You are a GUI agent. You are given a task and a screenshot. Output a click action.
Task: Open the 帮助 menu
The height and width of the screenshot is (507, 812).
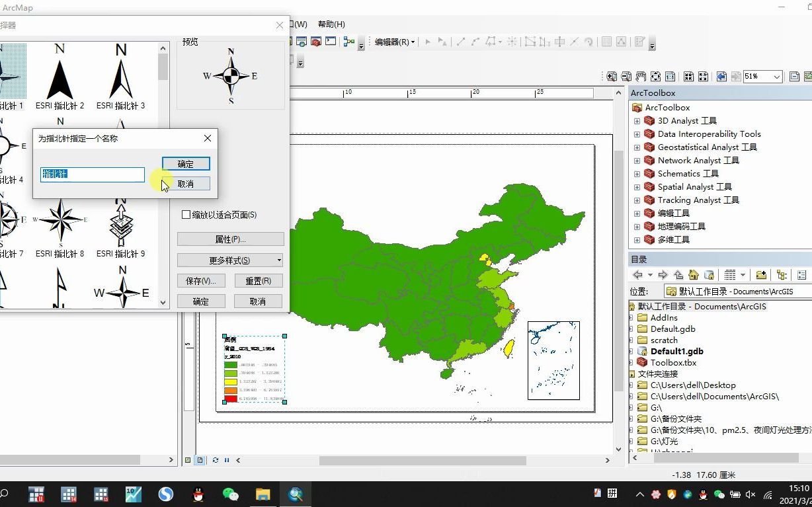pos(331,24)
